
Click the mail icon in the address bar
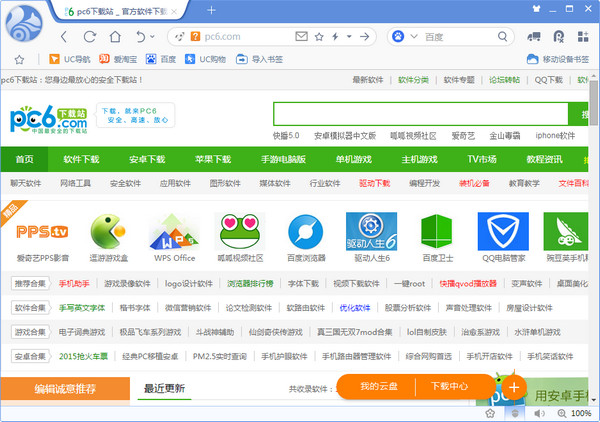(302, 36)
